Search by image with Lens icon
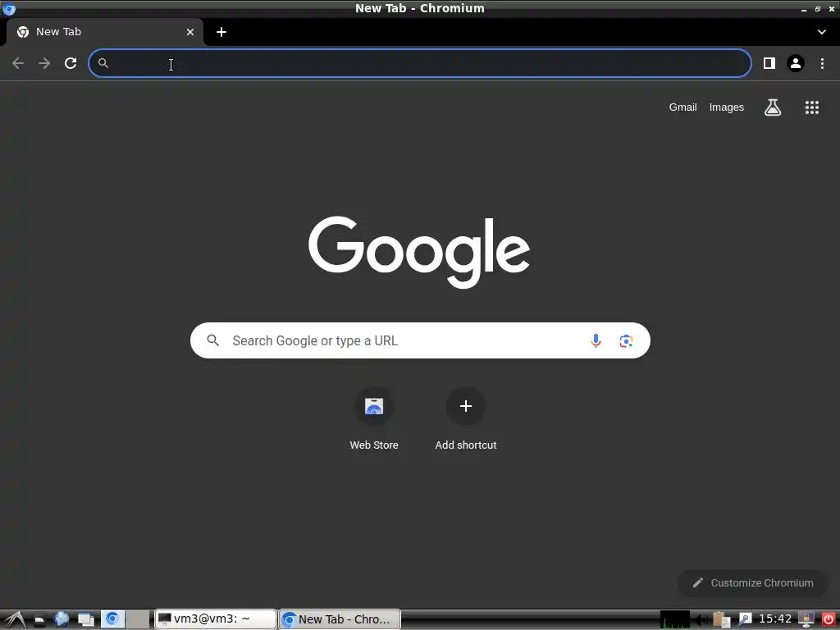 click(x=626, y=340)
